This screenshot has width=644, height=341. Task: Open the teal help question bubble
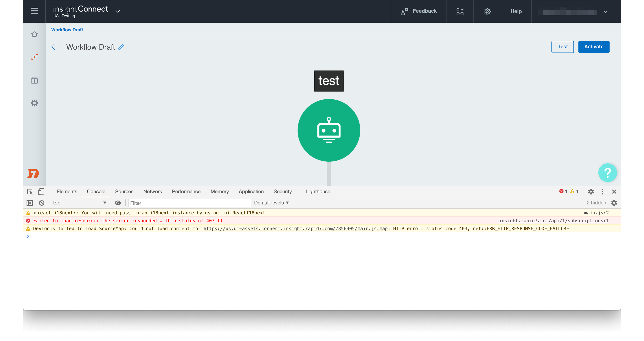(x=607, y=172)
